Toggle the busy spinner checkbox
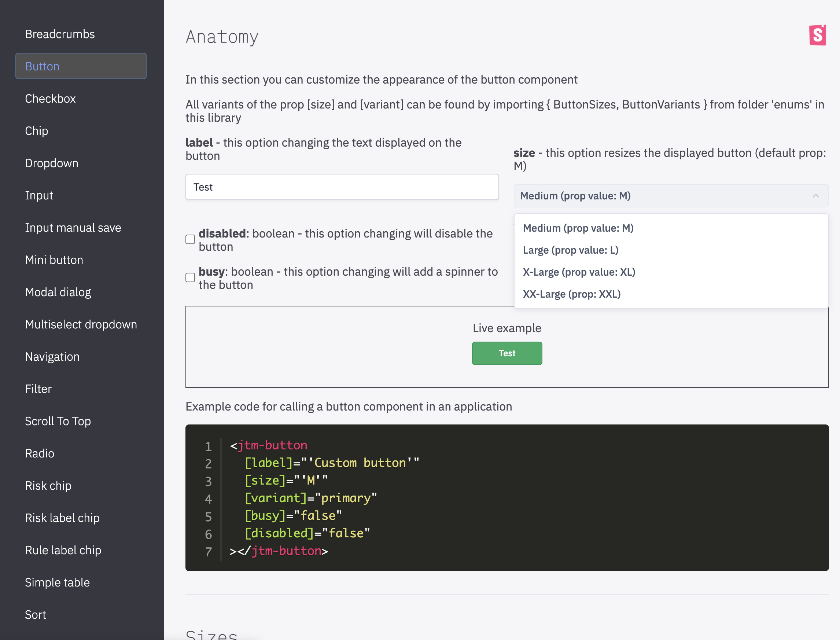The height and width of the screenshot is (640, 840). [190, 278]
